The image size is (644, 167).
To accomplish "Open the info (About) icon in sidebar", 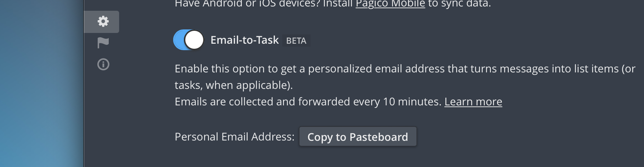I will coord(103,65).
